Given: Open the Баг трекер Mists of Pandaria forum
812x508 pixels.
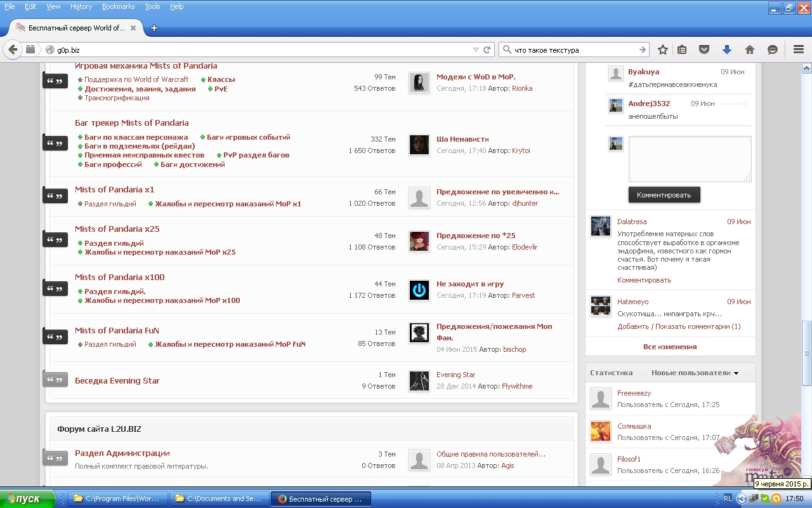Looking at the screenshot, I should 131,123.
